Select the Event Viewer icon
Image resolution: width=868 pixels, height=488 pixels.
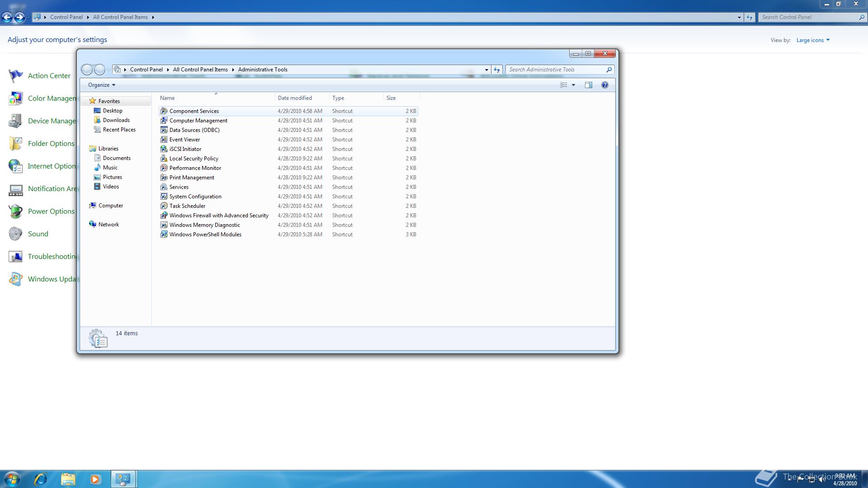tap(164, 140)
